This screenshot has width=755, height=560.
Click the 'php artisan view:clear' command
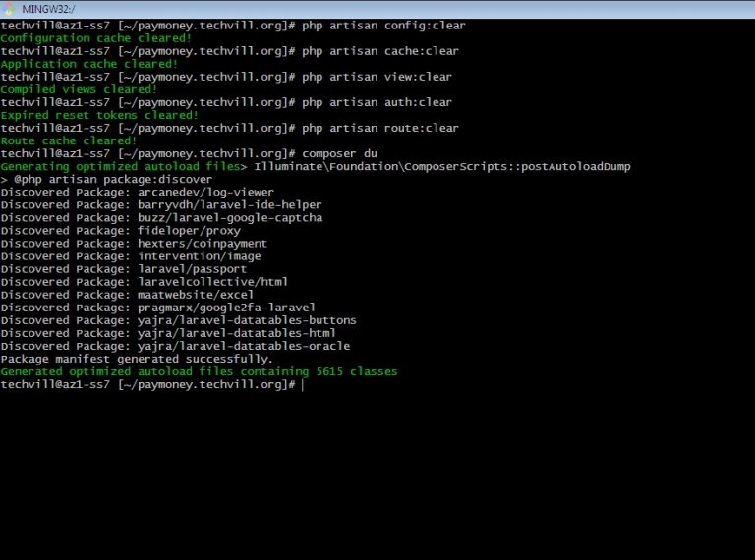point(377,77)
